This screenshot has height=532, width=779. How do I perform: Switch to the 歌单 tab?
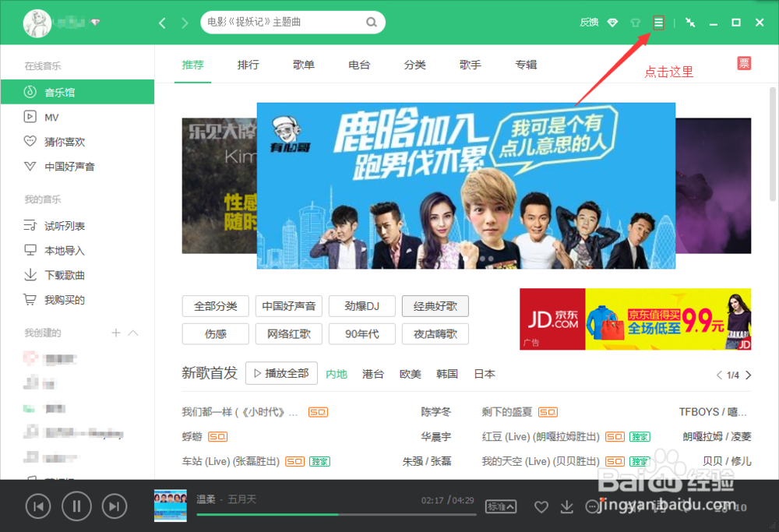[x=304, y=65]
